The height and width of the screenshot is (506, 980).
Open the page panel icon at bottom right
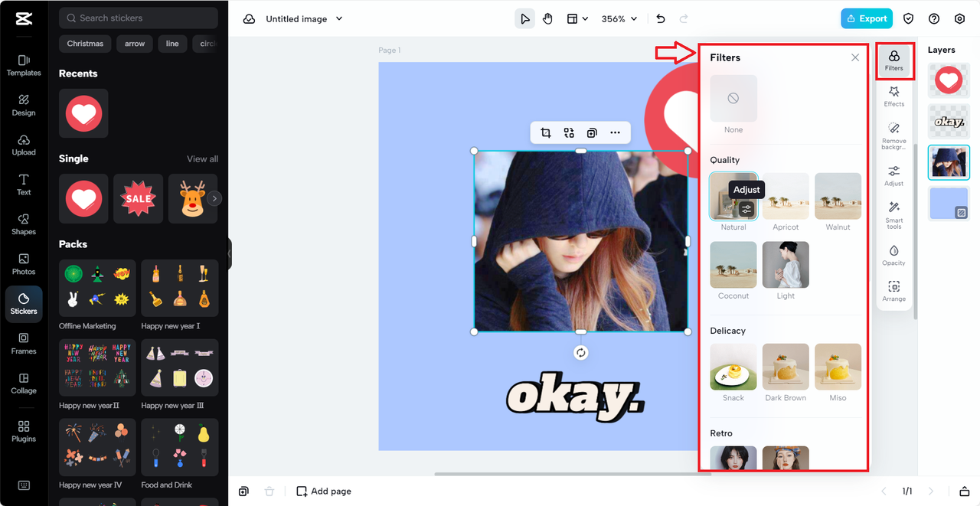pos(965,491)
